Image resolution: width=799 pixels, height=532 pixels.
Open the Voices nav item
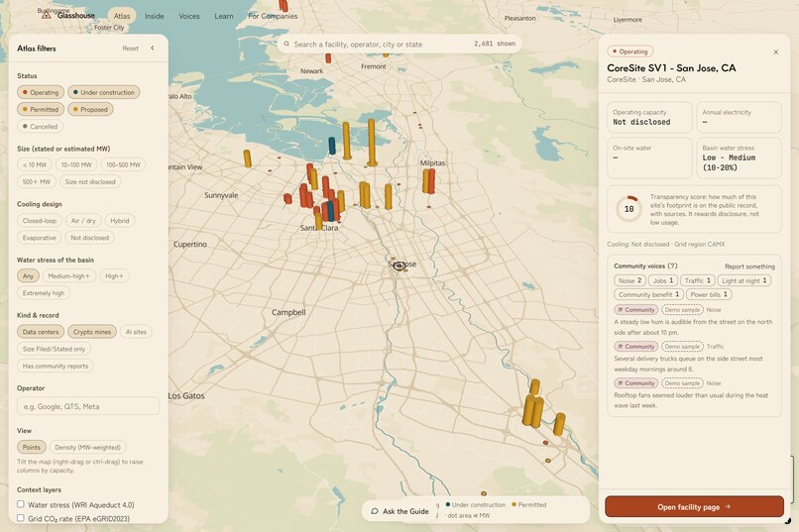[x=189, y=16]
